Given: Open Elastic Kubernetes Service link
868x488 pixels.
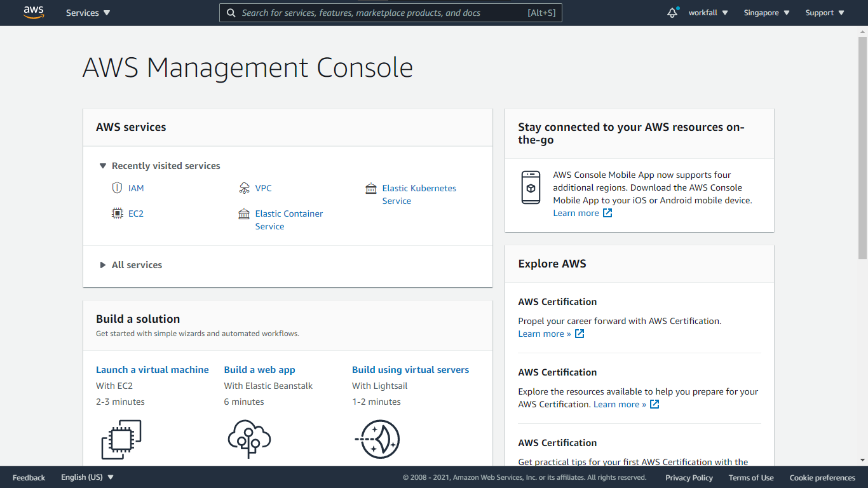Looking at the screenshot, I should [x=419, y=194].
